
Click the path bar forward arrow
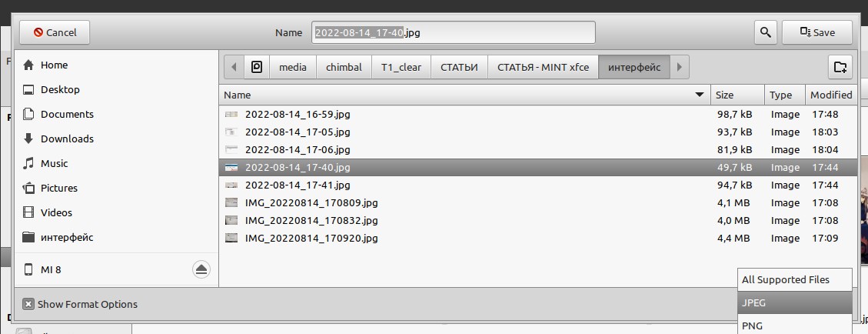(x=678, y=67)
